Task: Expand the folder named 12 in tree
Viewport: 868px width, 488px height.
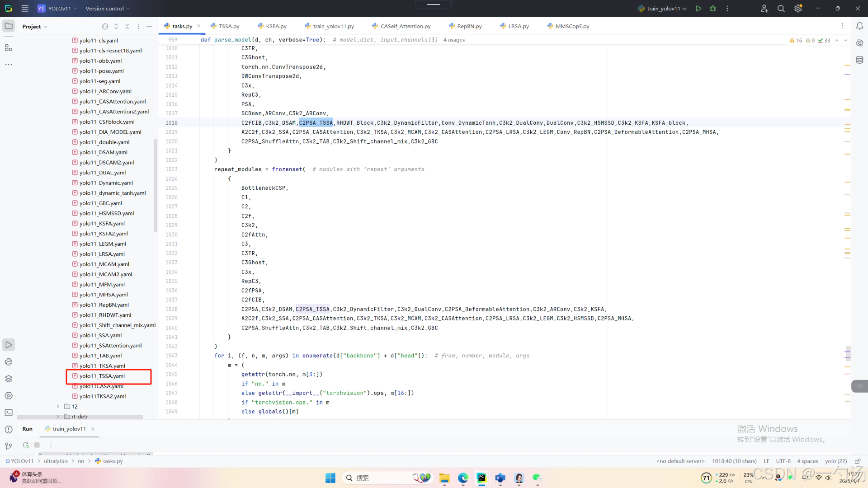Action: [x=58, y=407]
